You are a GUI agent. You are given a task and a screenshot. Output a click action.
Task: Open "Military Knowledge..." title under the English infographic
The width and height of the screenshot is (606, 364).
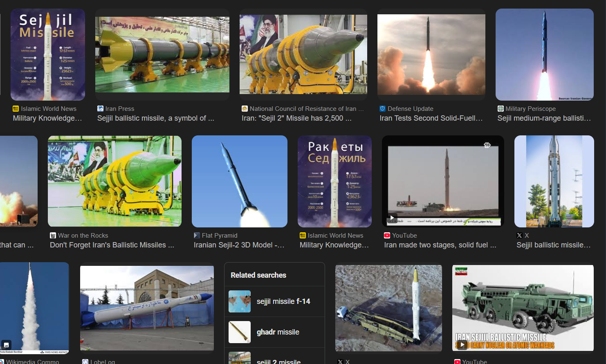(47, 118)
